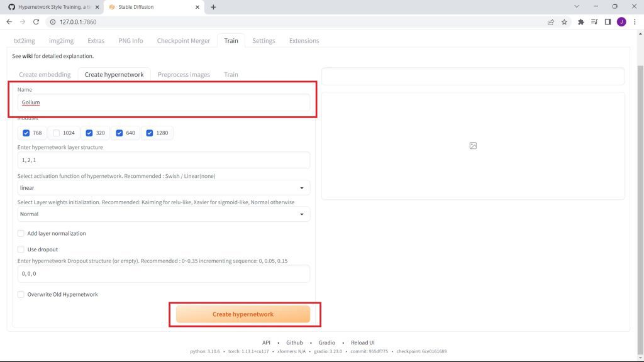Uncheck the 768 module checkbox
This screenshot has width=644, height=362.
(x=26, y=133)
